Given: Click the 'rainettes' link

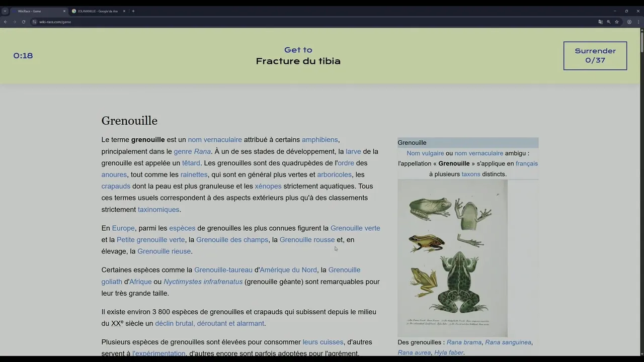Looking at the screenshot, I should click(x=194, y=174).
